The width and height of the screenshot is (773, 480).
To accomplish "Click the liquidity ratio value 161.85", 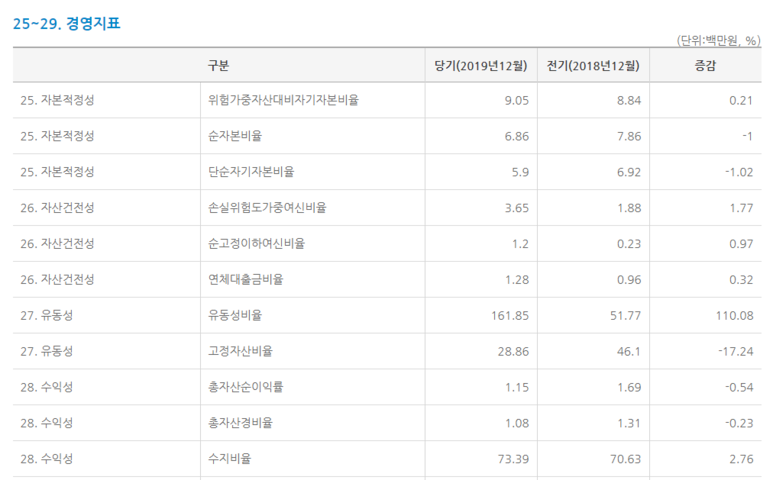I will pos(510,316).
